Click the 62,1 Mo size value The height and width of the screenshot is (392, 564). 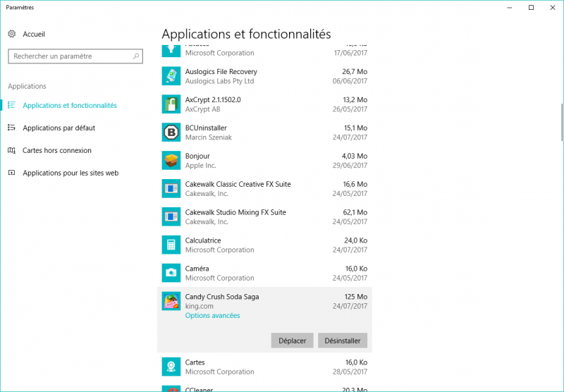pos(355,212)
